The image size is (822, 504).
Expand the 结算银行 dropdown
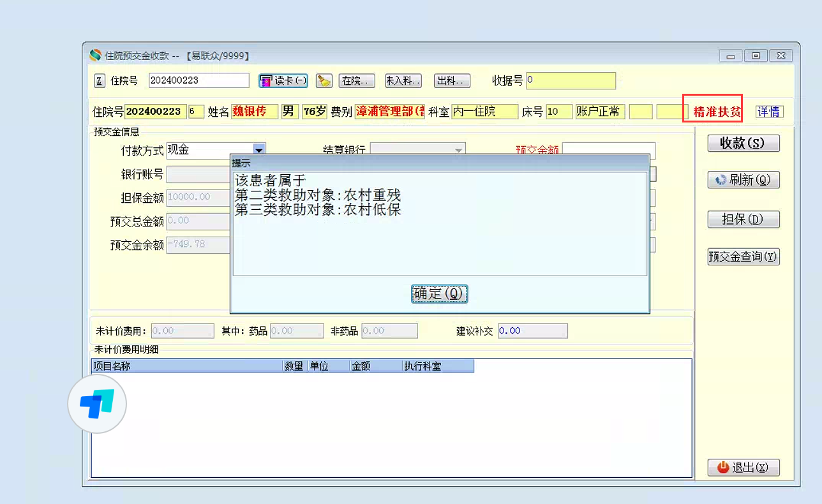click(458, 151)
